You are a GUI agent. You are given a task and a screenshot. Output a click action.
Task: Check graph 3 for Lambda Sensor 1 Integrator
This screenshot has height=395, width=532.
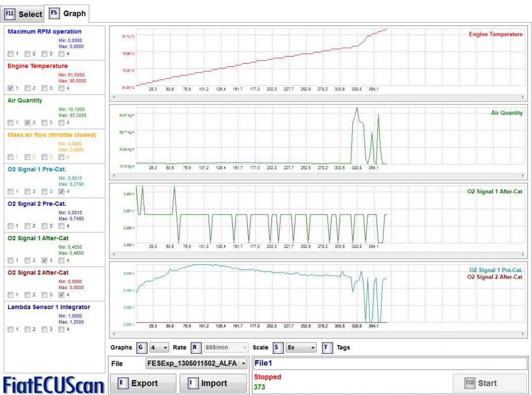click(44, 329)
